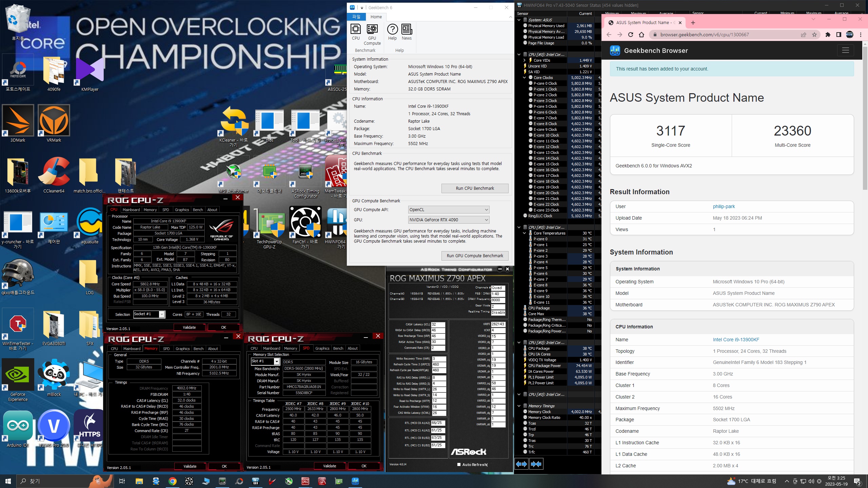The height and width of the screenshot is (488, 868).
Task: Click HWiNFO expand columns arrows button
Action: 521,464
